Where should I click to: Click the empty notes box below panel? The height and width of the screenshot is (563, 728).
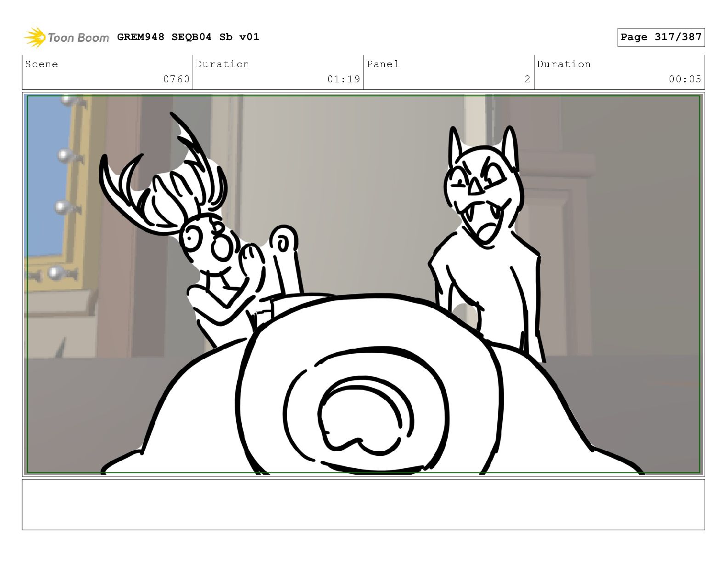(364, 505)
